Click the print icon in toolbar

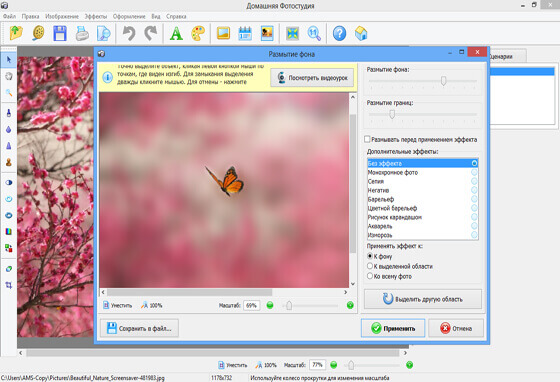(x=82, y=33)
